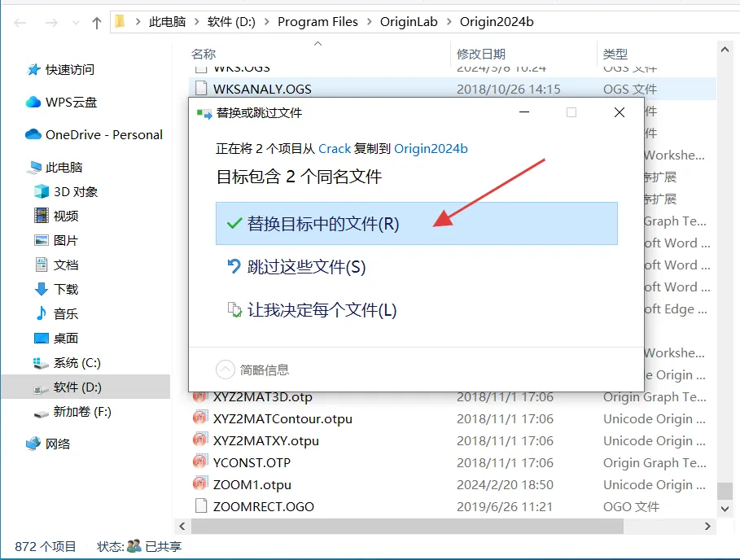Click OriginLab in address bar
The height and width of the screenshot is (560, 740).
[x=409, y=22]
